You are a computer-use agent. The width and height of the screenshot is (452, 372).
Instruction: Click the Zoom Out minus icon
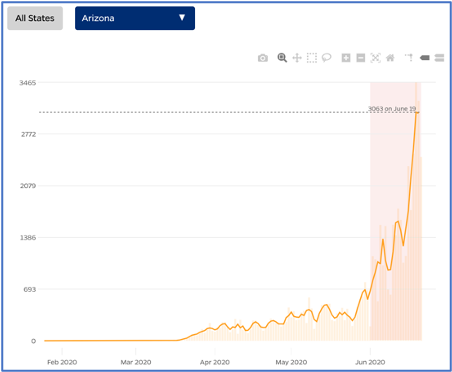(x=361, y=58)
